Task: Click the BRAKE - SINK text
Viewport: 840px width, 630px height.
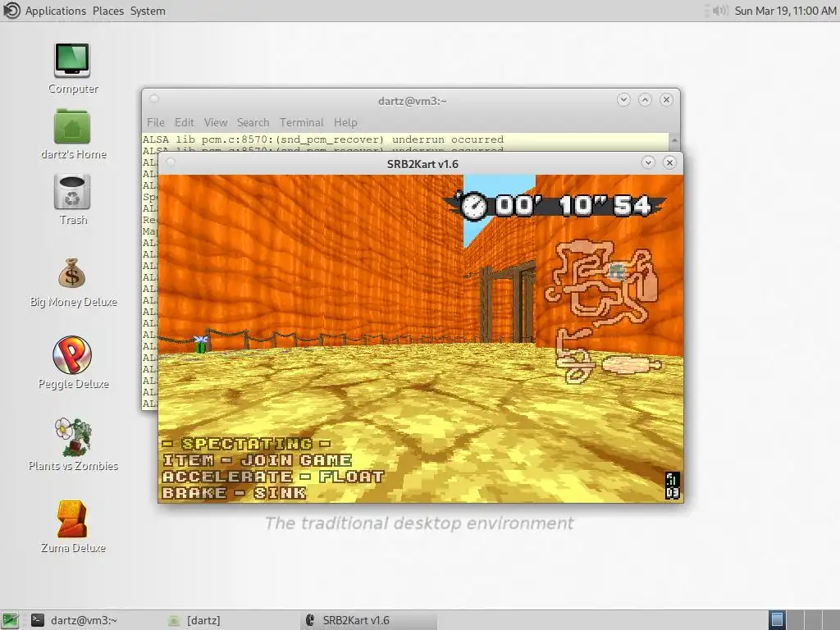Action: coord(234,493)
